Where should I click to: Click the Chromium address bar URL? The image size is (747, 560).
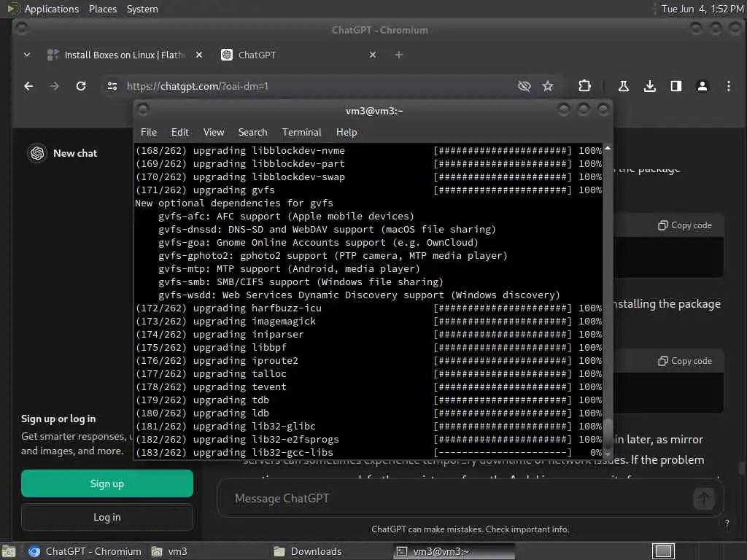(x=197, y=86)
